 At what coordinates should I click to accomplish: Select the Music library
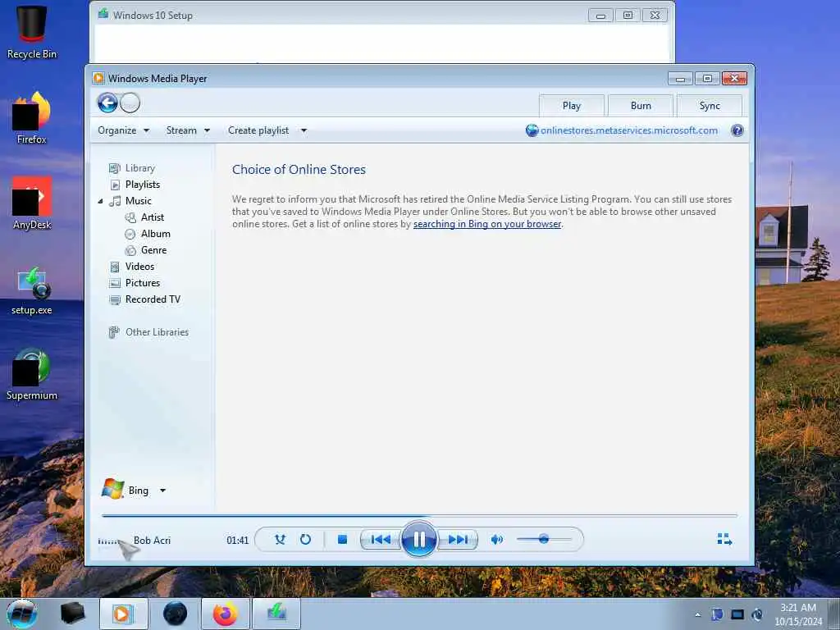[138, 201]
